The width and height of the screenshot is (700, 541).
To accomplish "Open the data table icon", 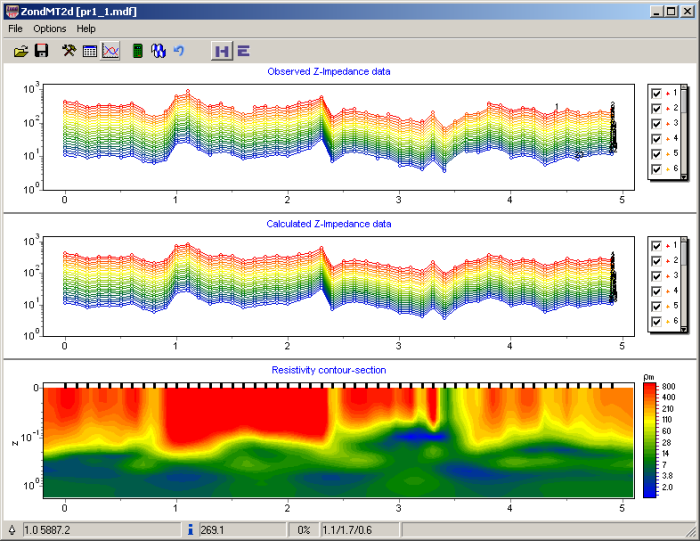I will click(x=90, y=51).
